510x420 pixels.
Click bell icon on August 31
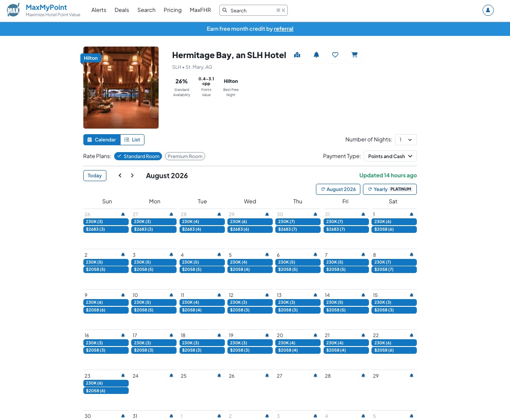click(x=171, y=416)
